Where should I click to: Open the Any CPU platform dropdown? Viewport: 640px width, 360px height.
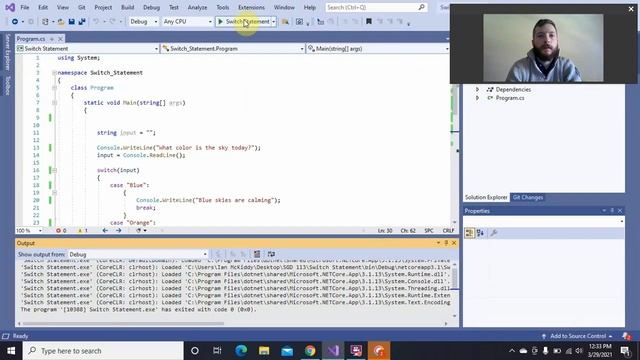point(187,22)
